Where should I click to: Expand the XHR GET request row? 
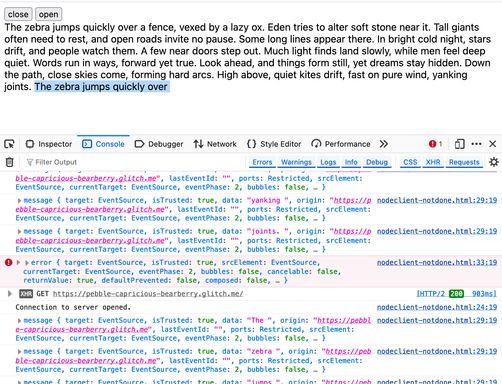(x=10, y=294)
